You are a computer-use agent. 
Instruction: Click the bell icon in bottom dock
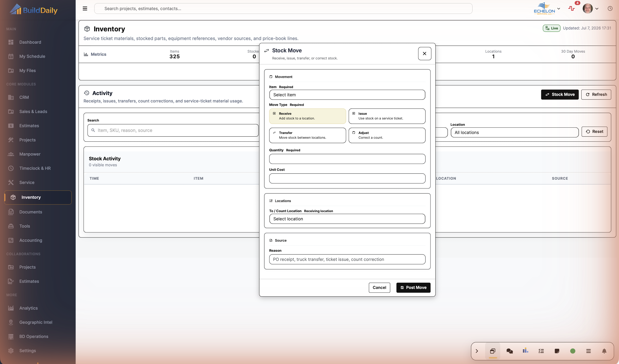click(x=604, y=351)
